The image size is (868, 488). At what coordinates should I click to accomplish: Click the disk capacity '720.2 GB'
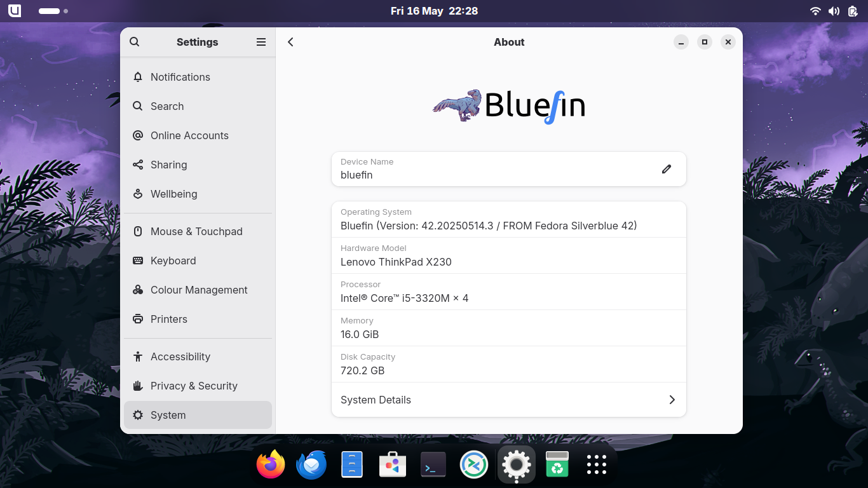point(362,370)
